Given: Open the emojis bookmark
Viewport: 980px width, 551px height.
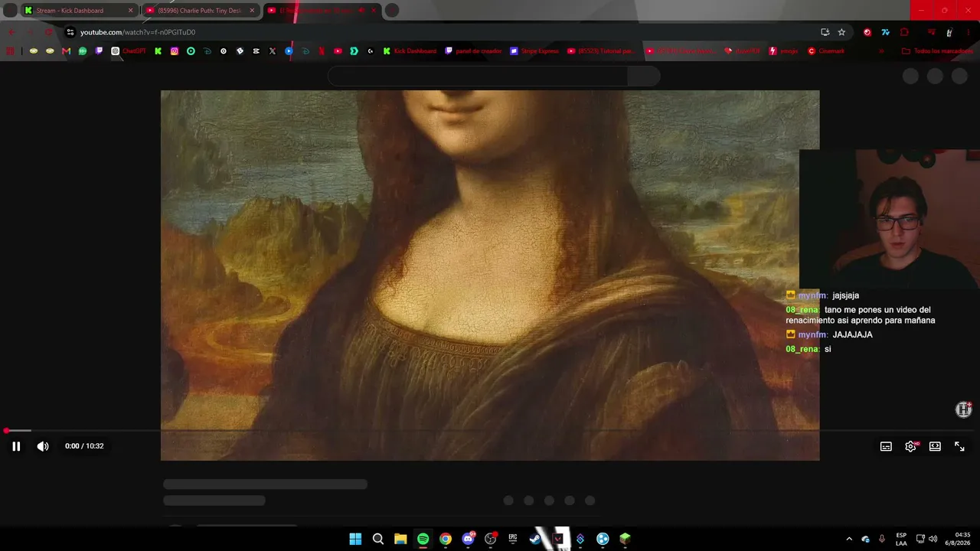Looking at the screenshot, I should coord(783,51).
